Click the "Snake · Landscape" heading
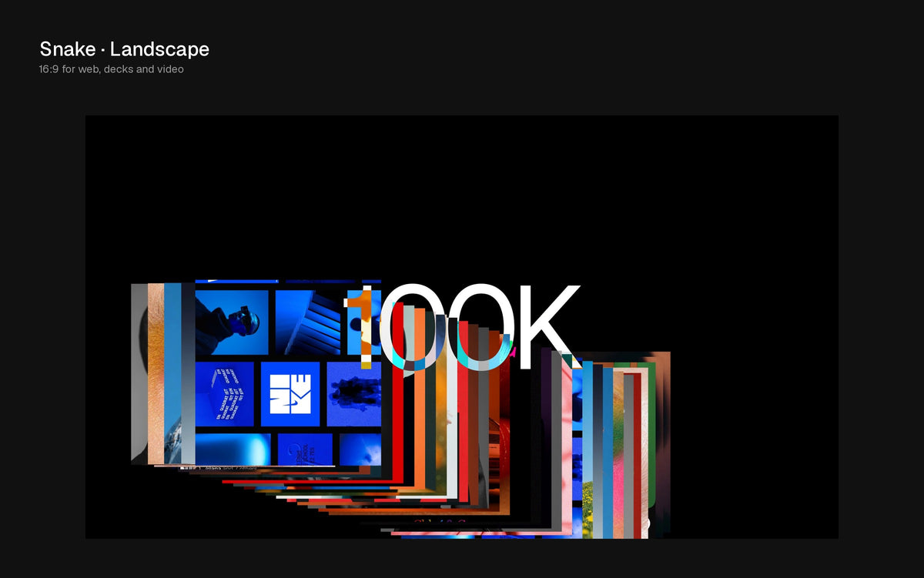Image resolution: width=924 pixels, height=578 pixels. pos(124,49)
